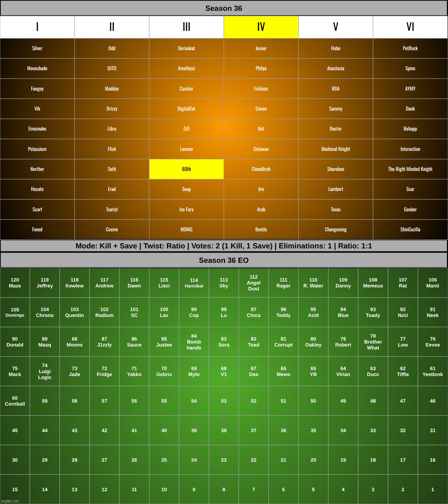Click the column III header
This screenshot has width=448, height=504.
point(186,27)
